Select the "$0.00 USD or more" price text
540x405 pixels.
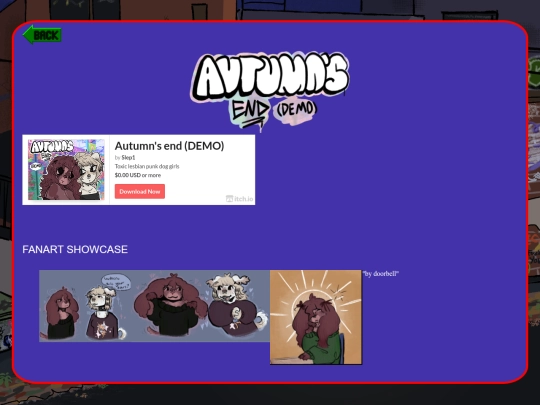(x=138, y=175)
